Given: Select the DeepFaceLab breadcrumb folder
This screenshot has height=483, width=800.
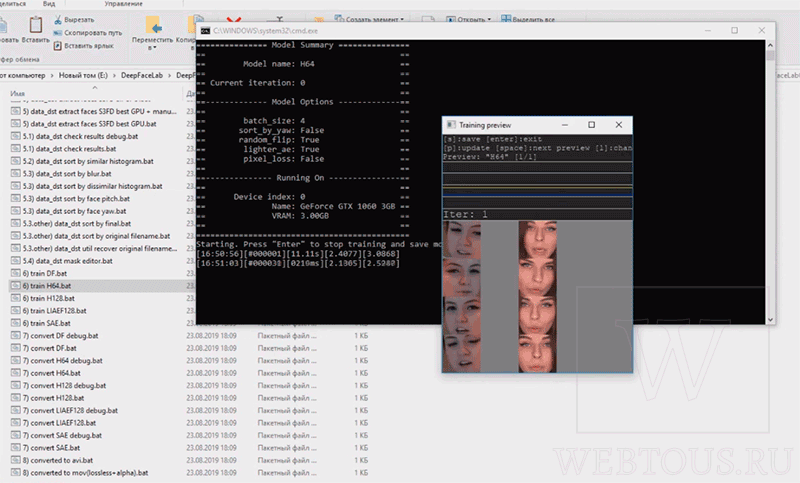Looking at the screenshot, I should pos(142,75).
